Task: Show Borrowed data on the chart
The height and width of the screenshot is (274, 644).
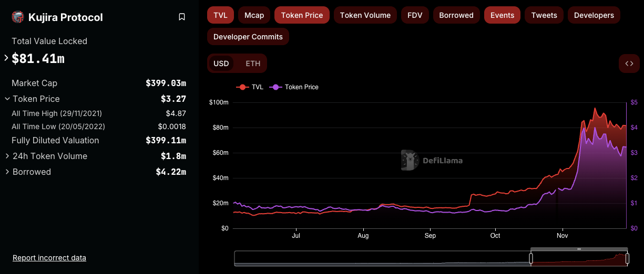Action: tap(456, 15)
